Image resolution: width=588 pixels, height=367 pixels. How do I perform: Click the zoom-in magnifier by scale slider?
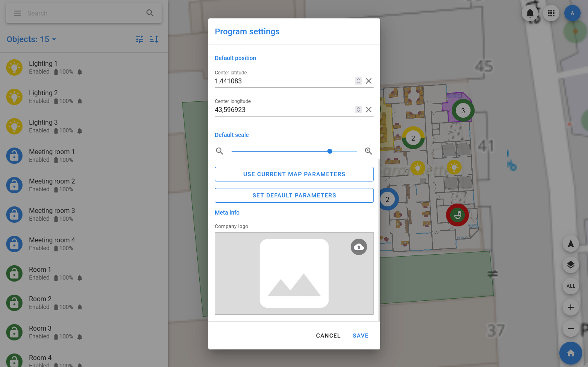[368, 151]
